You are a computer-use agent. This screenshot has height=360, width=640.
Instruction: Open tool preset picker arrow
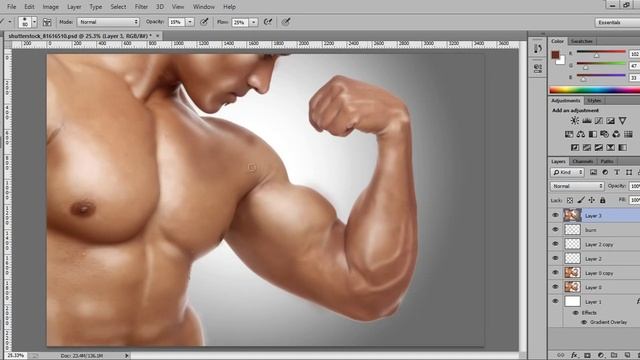(x=10, y=22)
